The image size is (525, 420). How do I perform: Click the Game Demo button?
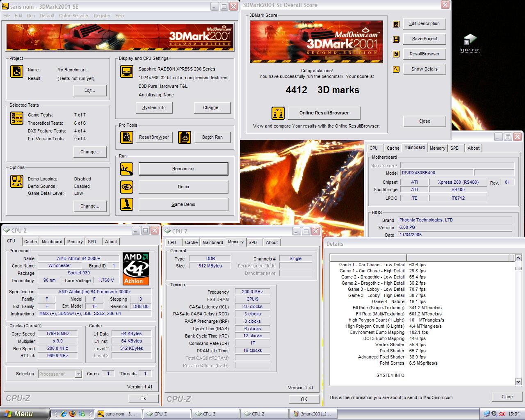[183, 204]
